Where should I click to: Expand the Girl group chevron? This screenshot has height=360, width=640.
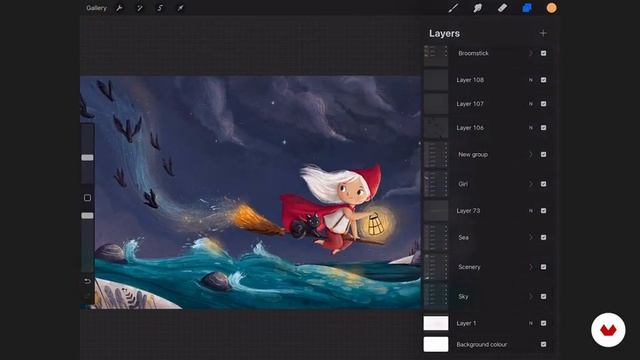click(531, 184)
